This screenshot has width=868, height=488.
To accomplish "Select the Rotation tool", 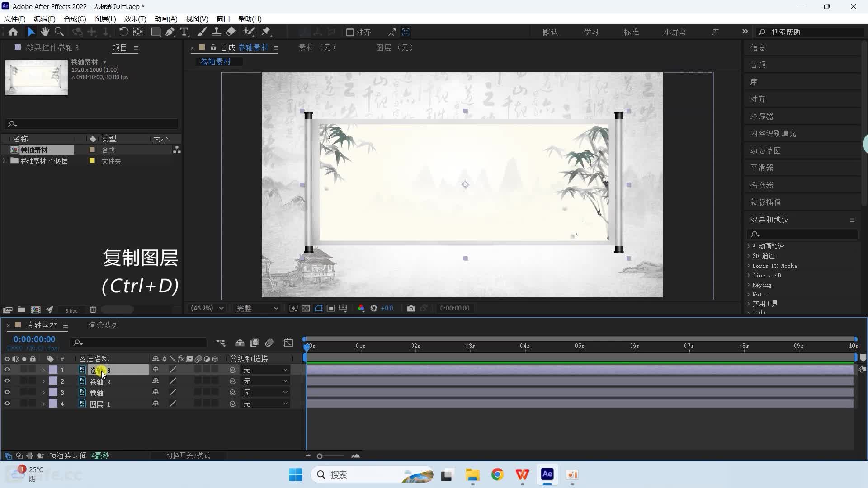I will pos(123,32).
